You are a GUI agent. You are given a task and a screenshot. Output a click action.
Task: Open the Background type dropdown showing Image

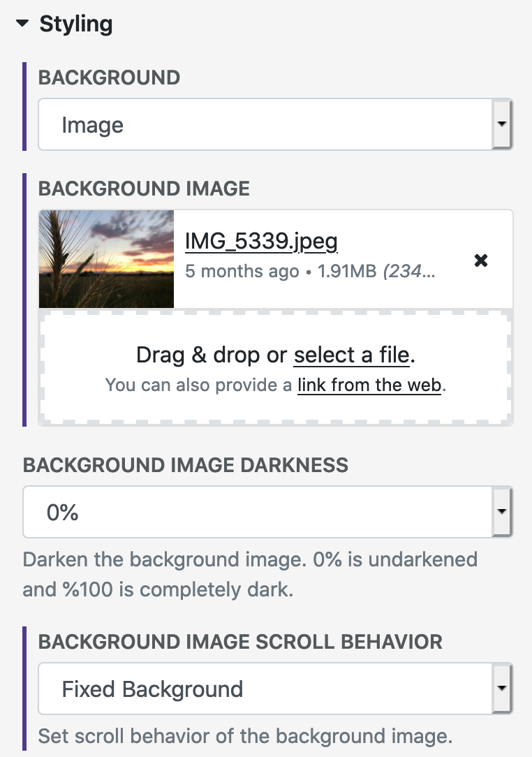(275, 124)
